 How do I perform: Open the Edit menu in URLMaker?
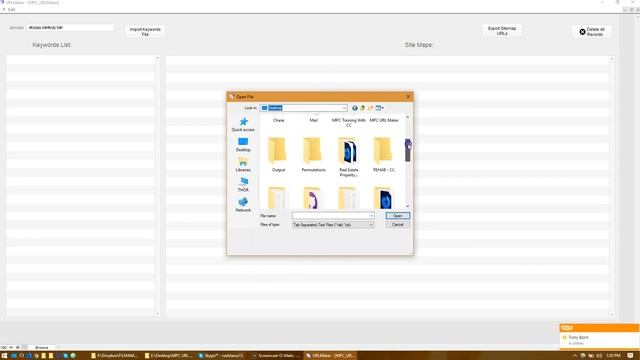[11, 9]
